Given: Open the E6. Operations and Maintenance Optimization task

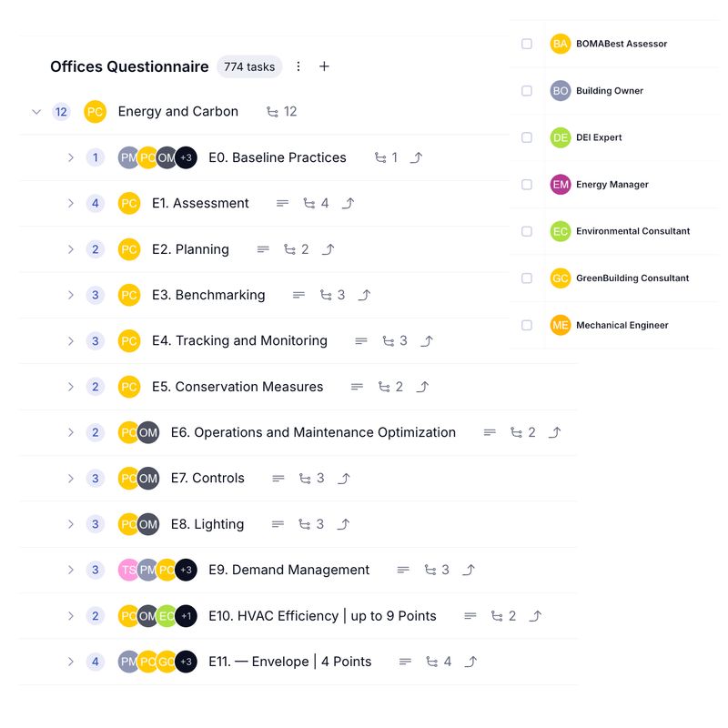Looking at the screenshot, I should [313, 433].
